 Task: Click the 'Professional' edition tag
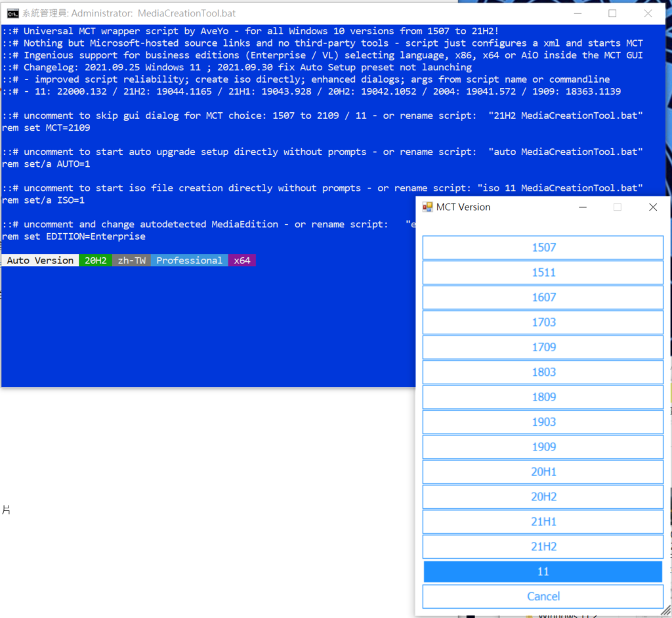[x=190, y=260]
